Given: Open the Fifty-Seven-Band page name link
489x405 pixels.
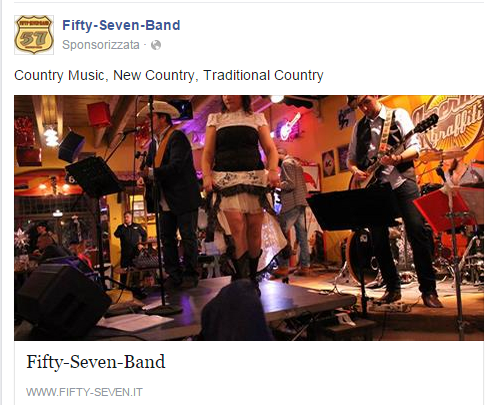Looking at the screenshot, I should tap(121, 25).
